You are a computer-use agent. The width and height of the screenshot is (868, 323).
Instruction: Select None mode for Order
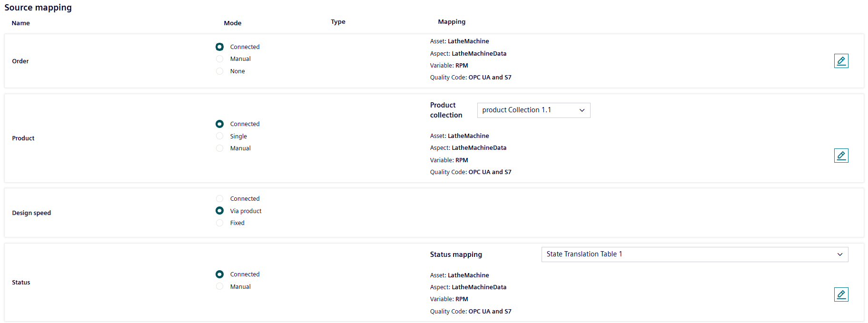coord(219,71)
